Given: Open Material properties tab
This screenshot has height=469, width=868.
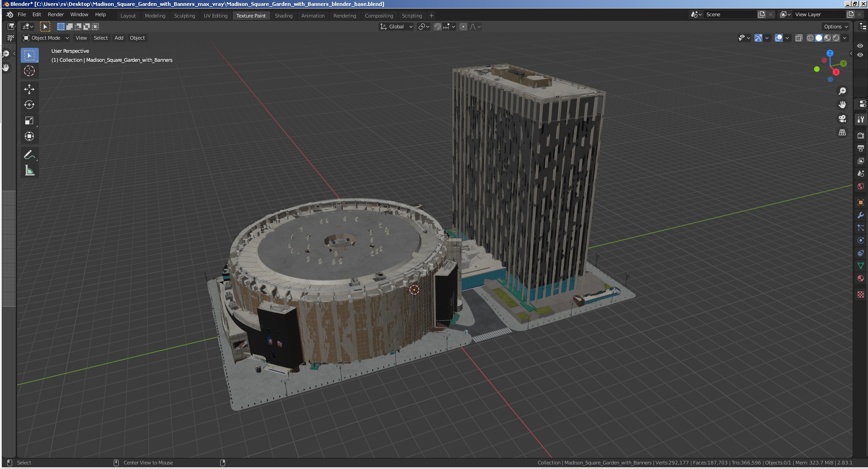Looking at the screenshot, I should pyautogui.click(x=861, y=278).
